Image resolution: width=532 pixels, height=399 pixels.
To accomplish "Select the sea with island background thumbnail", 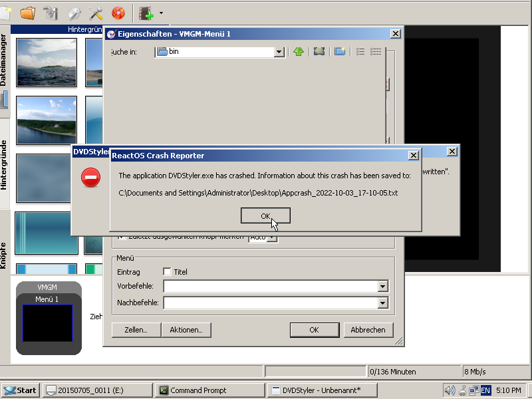I will point(47,63).
